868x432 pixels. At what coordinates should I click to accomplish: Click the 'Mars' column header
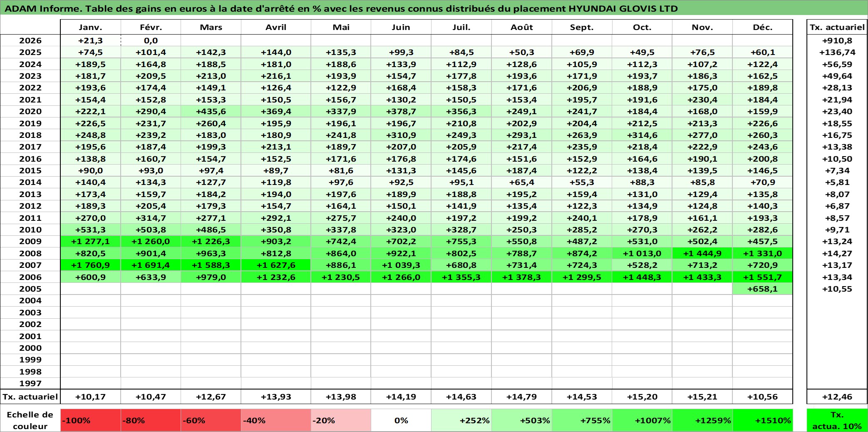[211, 27]
